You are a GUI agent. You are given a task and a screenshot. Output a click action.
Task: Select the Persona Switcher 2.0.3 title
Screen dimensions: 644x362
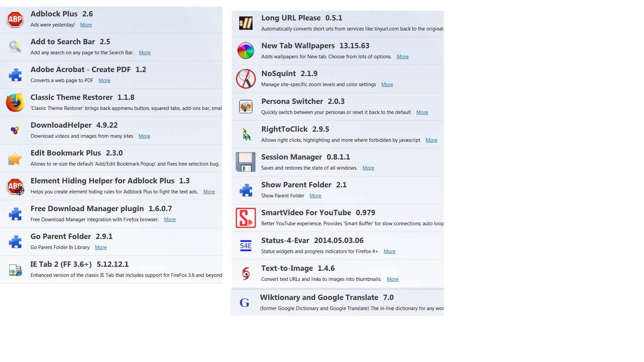(303, 102)
